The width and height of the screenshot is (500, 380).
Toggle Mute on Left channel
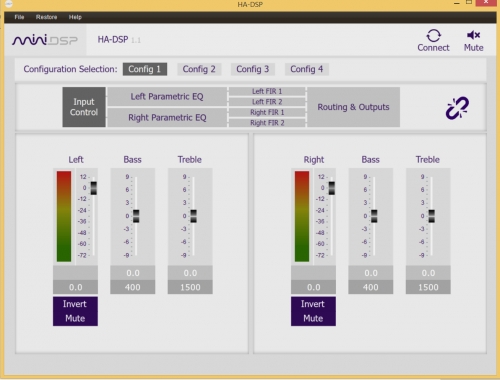tap(75, 319)
